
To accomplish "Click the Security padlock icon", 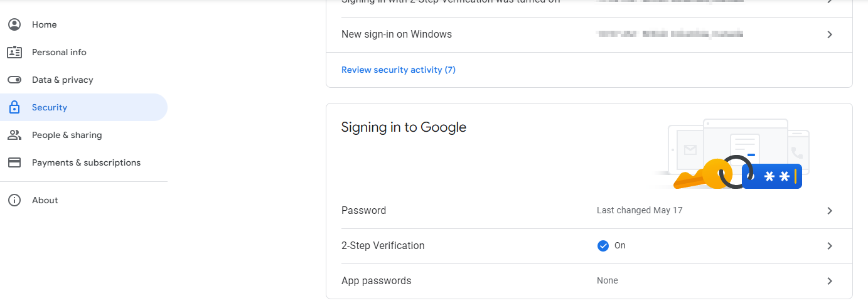I will pyautogui.click(x=14, y=107).
